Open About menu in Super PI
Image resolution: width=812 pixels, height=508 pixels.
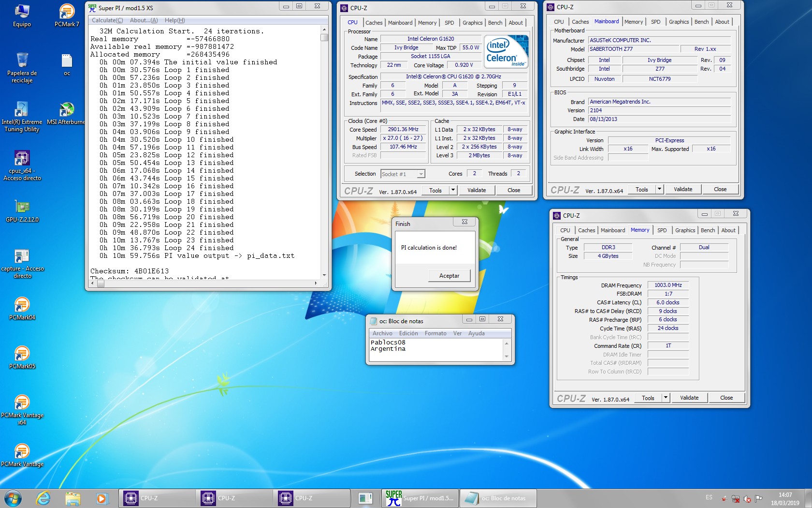click(144, 20)
